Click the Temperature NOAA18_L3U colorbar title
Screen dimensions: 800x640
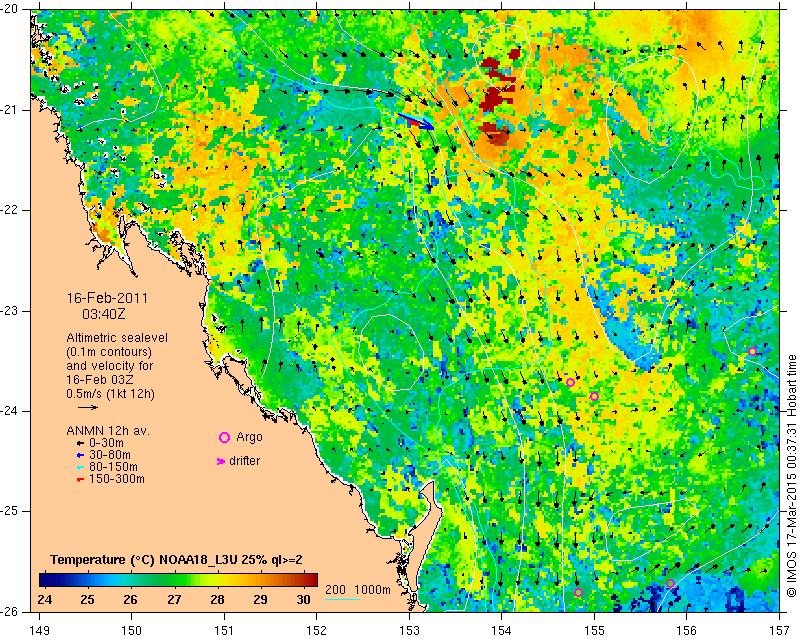coord(177,560)
